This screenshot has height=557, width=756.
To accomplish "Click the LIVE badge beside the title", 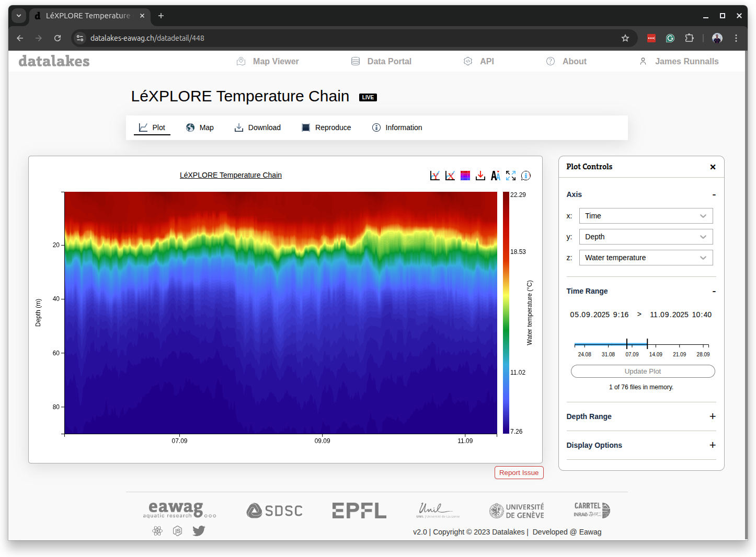I will [x=368, y=97].
